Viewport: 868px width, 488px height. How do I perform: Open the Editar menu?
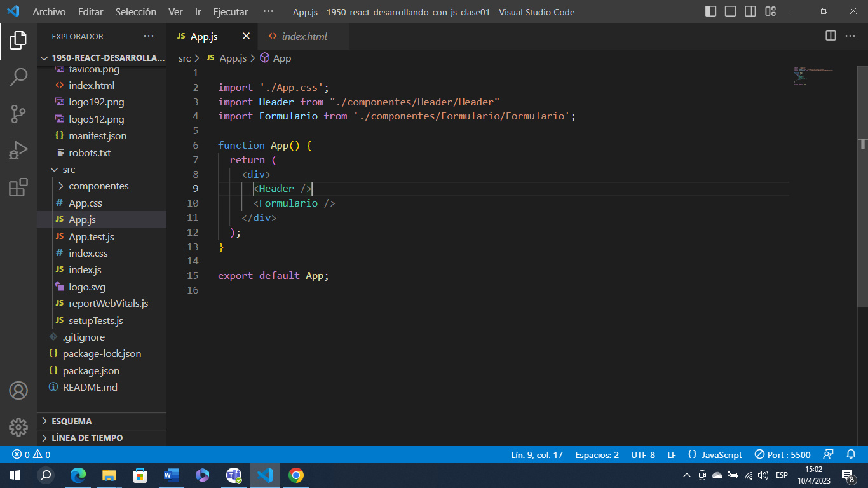click(x=90, y=11)
